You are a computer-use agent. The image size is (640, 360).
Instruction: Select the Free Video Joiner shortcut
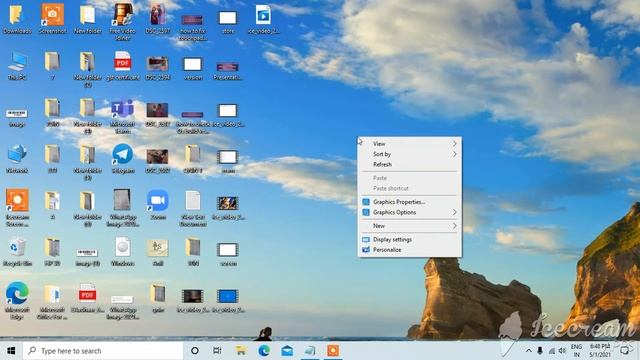click(122, 22)
